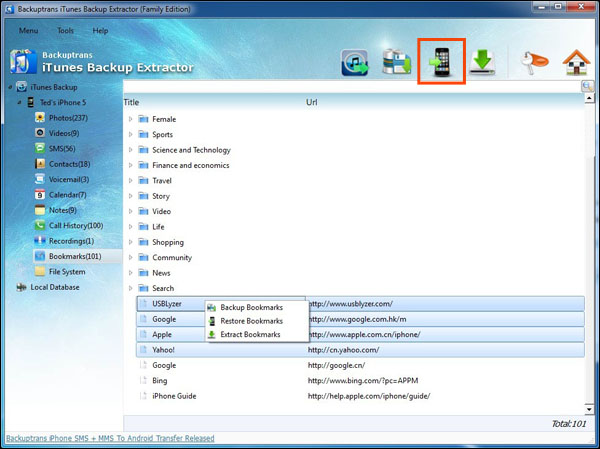Image resolution: width=600 pixels, height=449 pixels.
Task: Click the home house toolbar icon
Action: coord(576,62)
